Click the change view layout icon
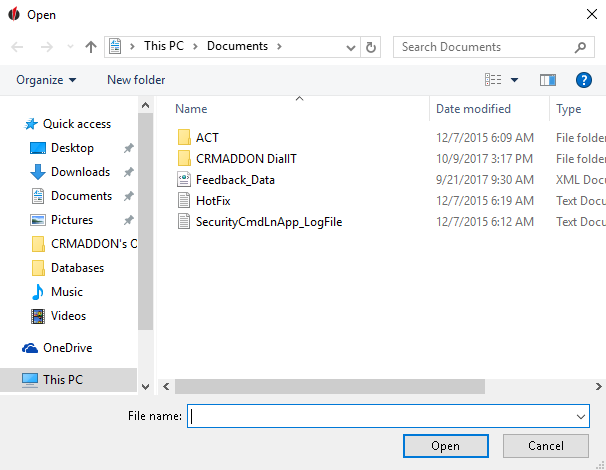 493,80
